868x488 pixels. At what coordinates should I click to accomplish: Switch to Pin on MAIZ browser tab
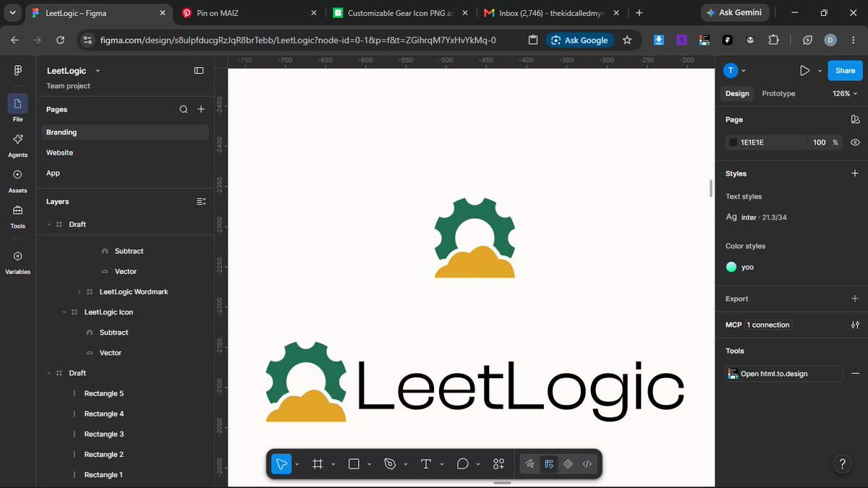pos(248,13)
